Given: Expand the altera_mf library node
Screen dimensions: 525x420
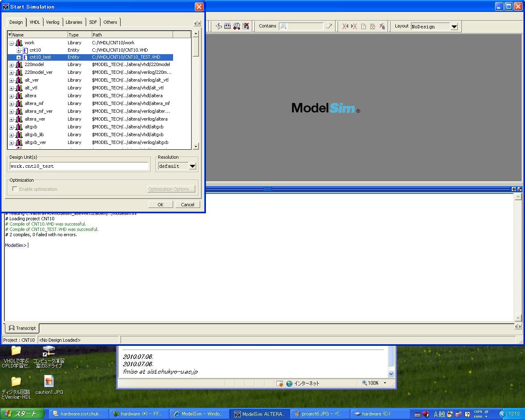Looking at the screenshot, I should point(11,104).
